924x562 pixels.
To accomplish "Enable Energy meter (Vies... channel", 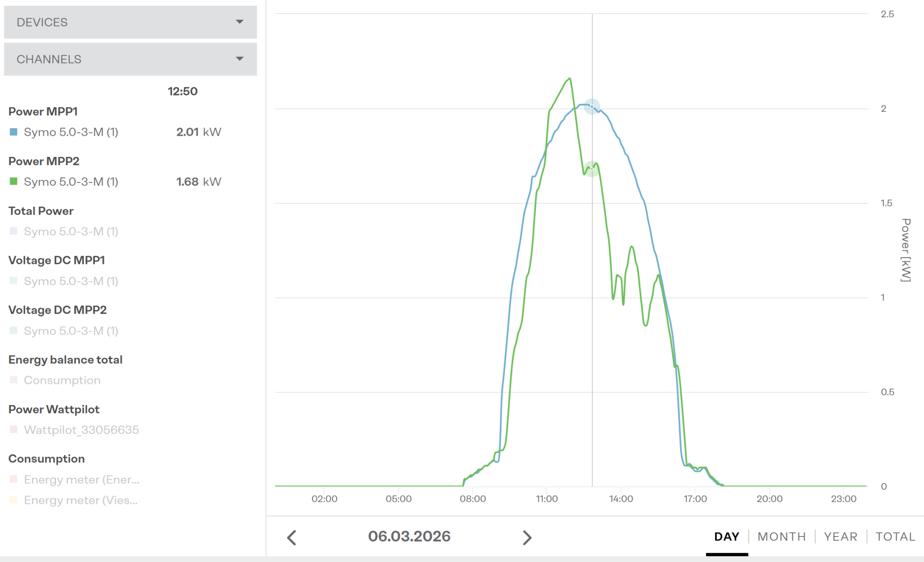I will point(80,500).
